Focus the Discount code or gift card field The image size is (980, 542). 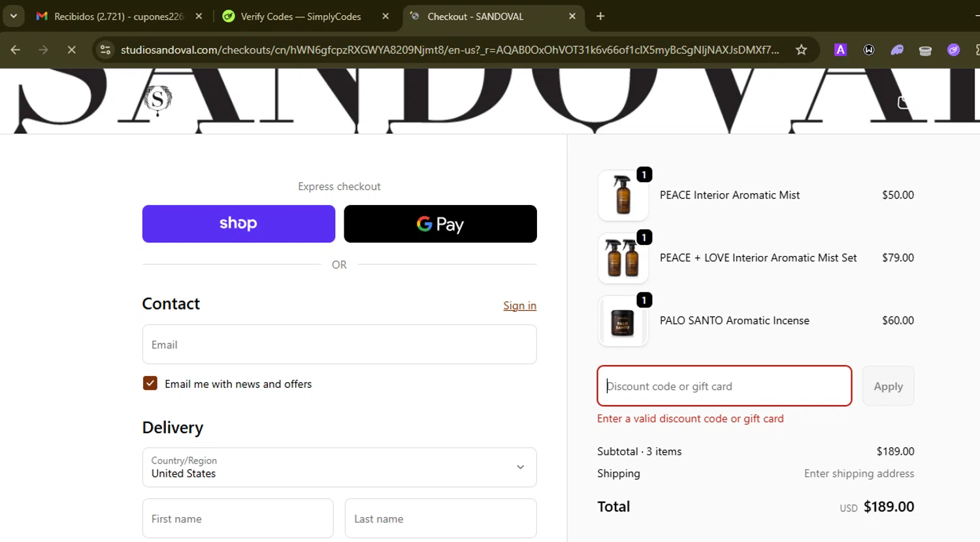(x=725, y=386)
